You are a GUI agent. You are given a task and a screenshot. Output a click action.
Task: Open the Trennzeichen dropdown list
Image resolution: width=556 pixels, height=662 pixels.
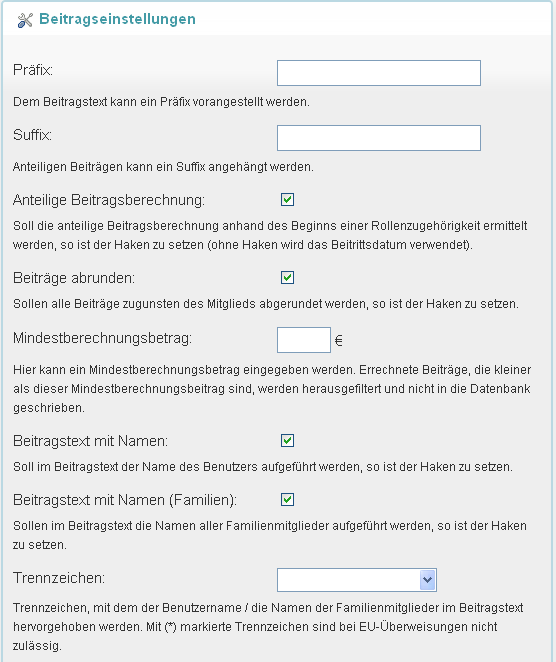click(357, 580)
